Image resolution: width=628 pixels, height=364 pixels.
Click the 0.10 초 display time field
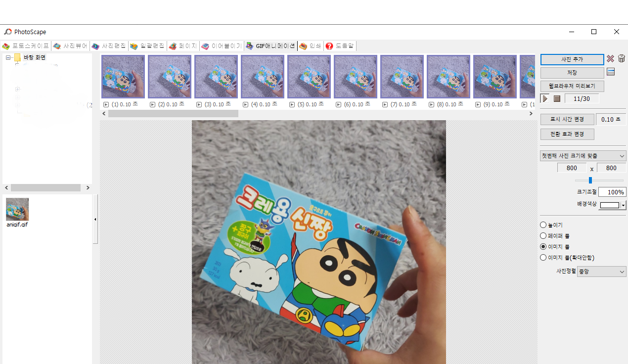coord(611,119)
